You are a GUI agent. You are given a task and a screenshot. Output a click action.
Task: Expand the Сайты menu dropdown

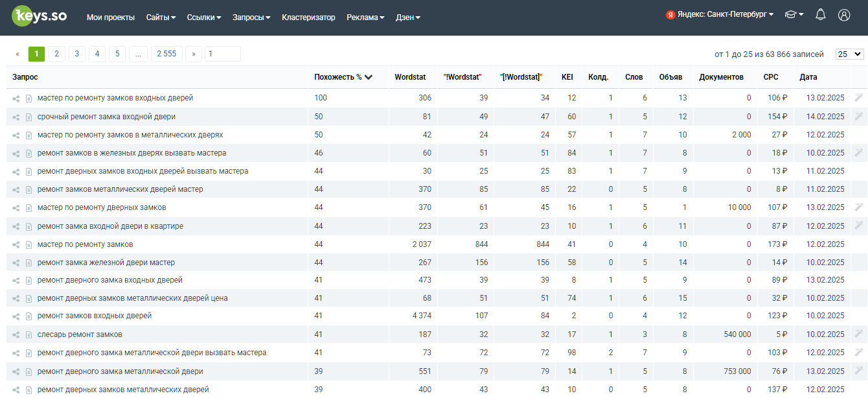161,18
